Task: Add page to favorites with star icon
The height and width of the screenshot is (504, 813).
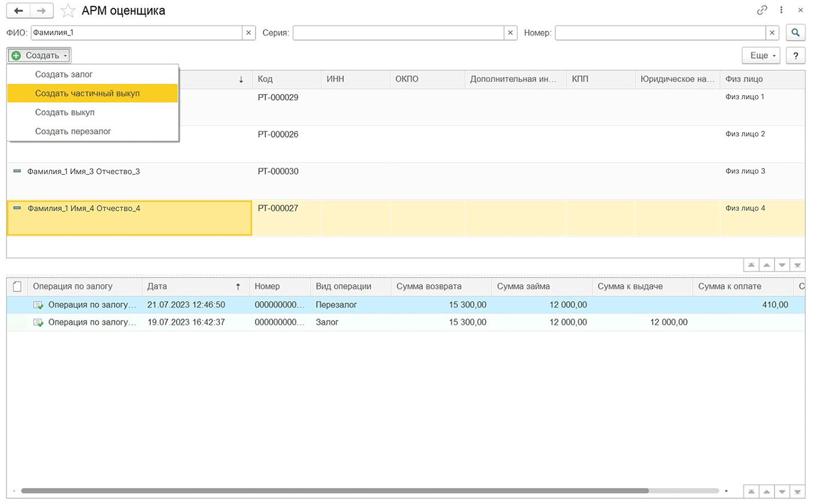Action: (x=68, y=10)
